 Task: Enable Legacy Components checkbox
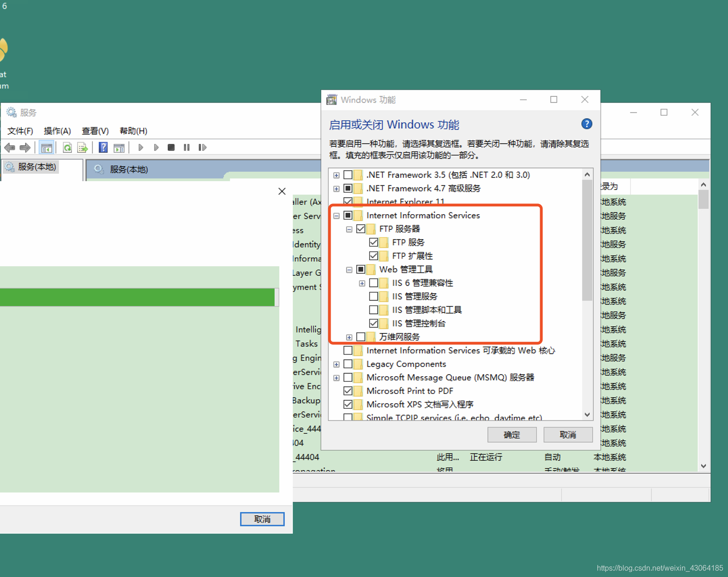(x=348, y=364)
